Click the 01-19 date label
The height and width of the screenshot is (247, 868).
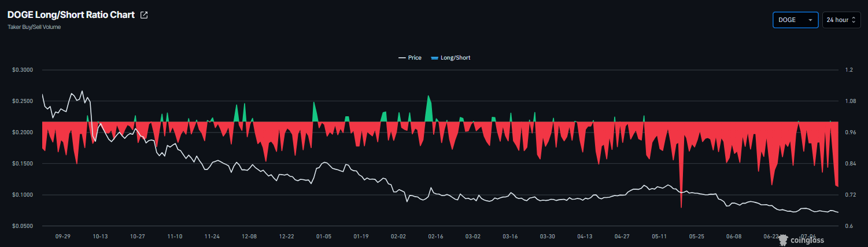[x=361, y=237]
